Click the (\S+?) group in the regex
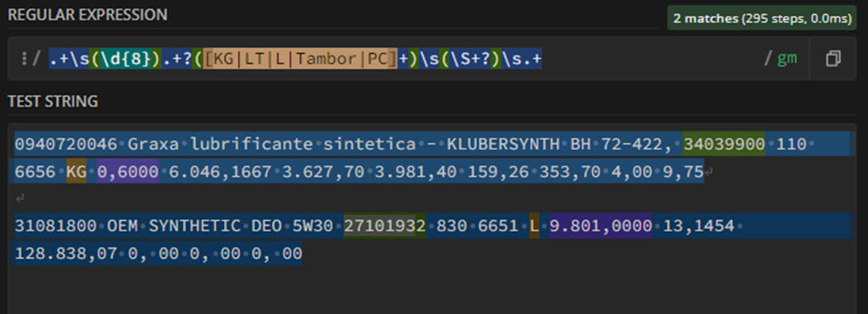 pos(470,59)
